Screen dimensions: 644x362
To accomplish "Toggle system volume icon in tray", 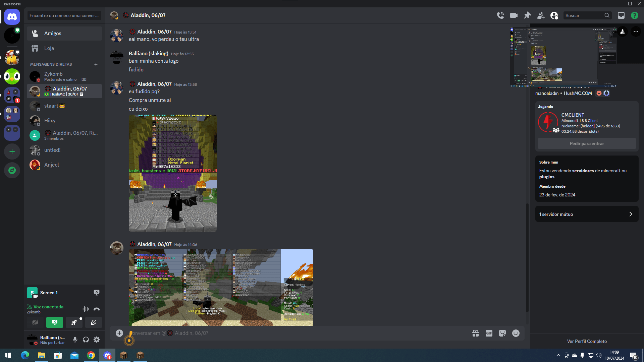I will pyautogui.click(x=599, y=355).
